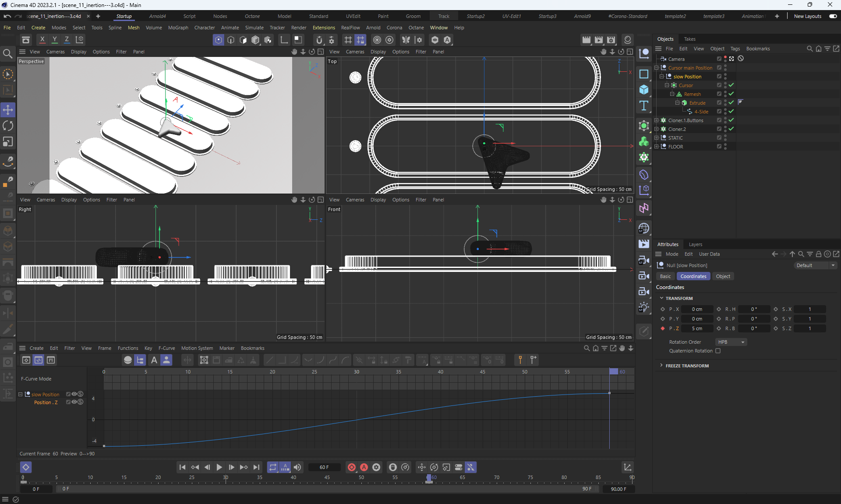Toggle Autokeying button in transport bar
Screen dimensions: 841x504
[364, 467]
